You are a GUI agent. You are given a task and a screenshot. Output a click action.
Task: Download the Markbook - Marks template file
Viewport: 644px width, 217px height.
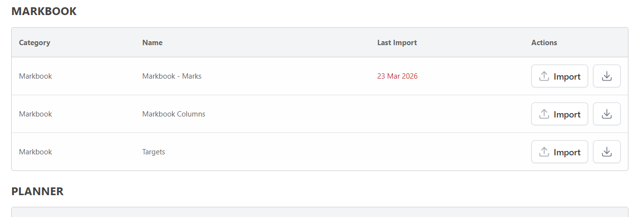(x=607, y=76)
